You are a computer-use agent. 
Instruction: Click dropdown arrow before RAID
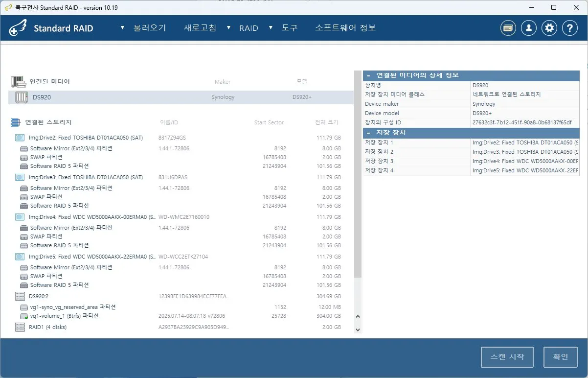tap(228, 28)
